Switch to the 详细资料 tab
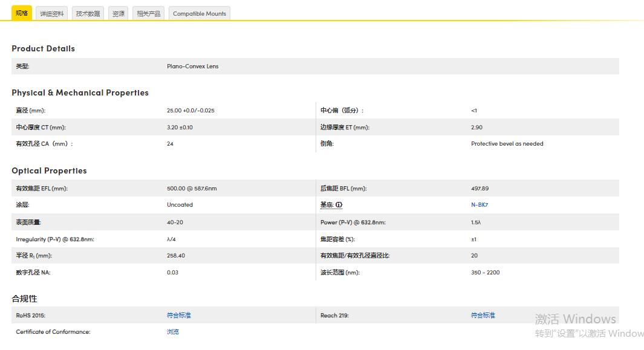The image size is (644, 350). click(x=51, y=13)
